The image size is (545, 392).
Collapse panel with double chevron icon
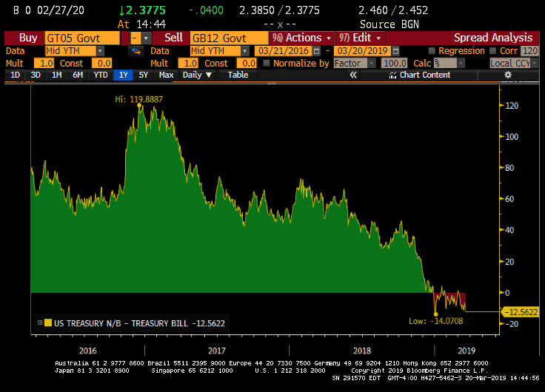coord(353,75)
